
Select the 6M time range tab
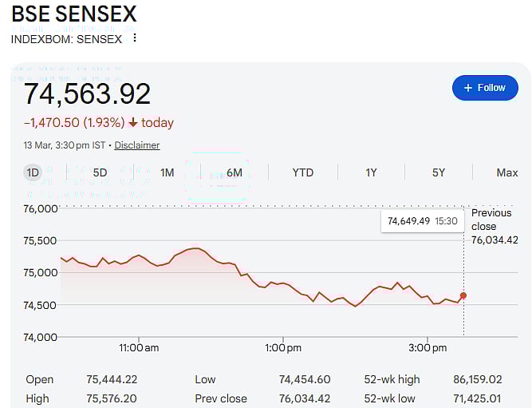(x=234, y=172)
